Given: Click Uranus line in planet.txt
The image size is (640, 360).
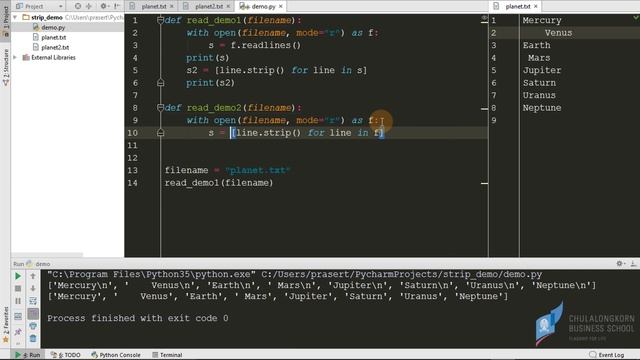Looking at the screenshot, I should [539, 95].
